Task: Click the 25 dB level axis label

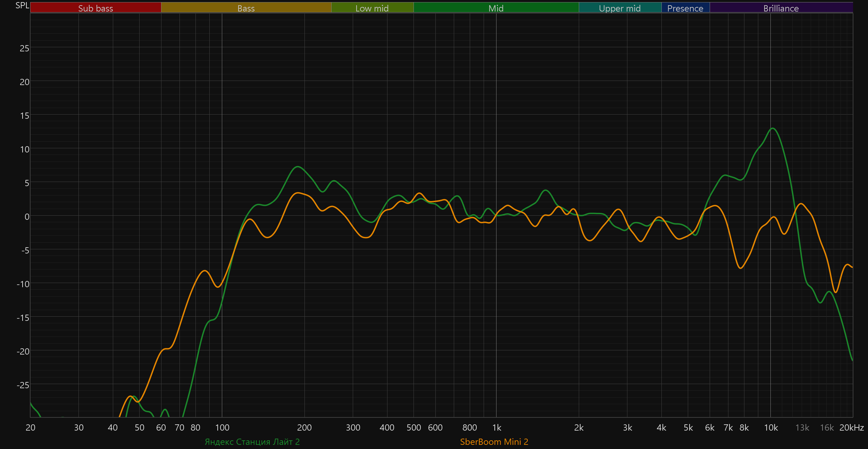Action: click(24, 48)
